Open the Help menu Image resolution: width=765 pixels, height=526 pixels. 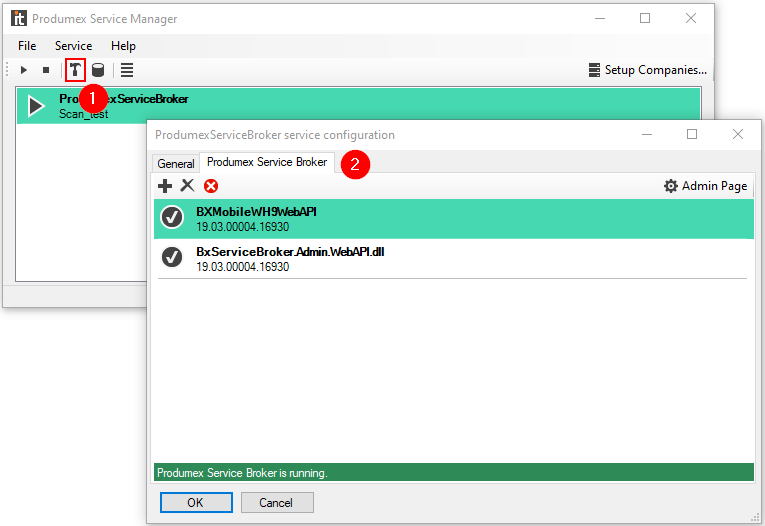coord(123,46)
